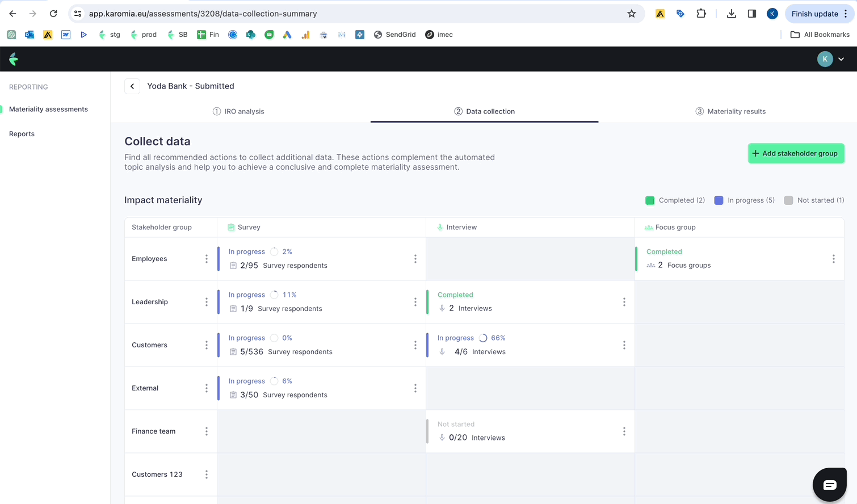Open Finance team interviews three-dot menu
This screenshot has height=504, width=857.
point(624,431)
